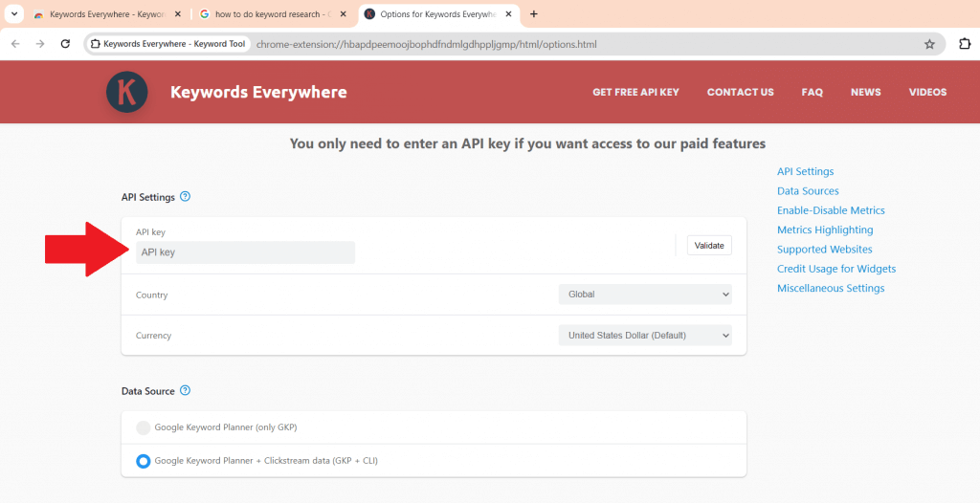
Task: Click the 'Country' row label
Action: tap(152, 295)
